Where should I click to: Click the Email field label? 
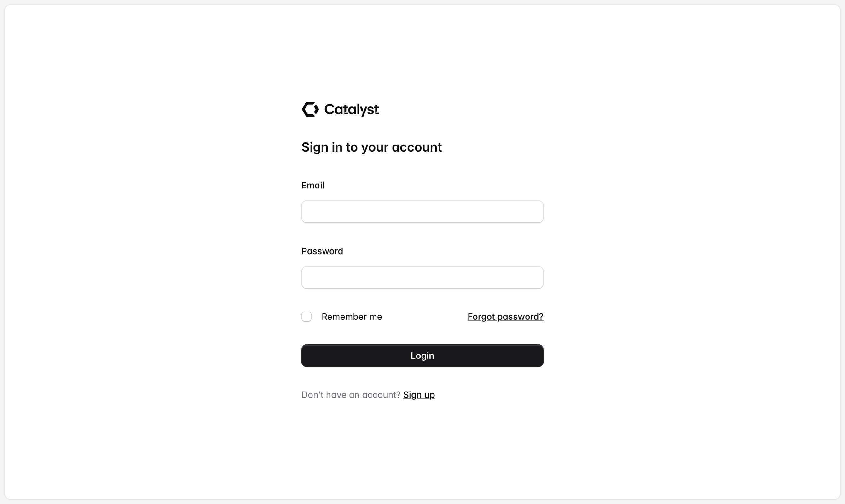(x=312, y=185)
